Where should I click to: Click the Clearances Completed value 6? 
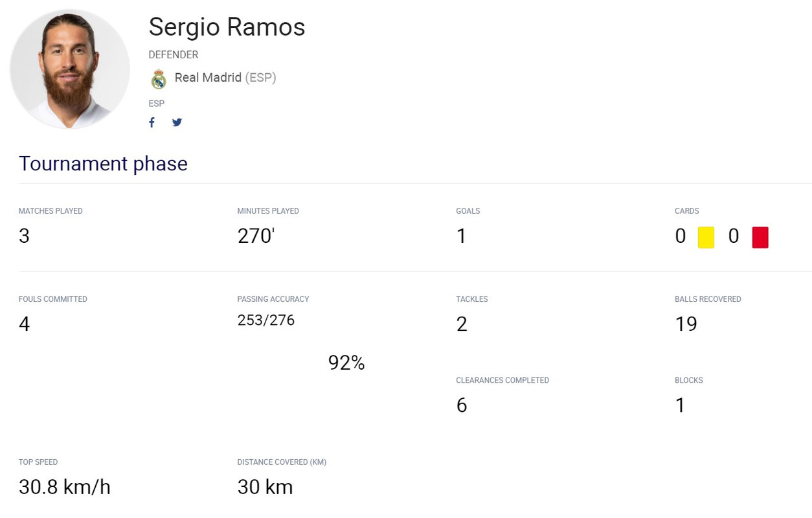click(461, 405)
